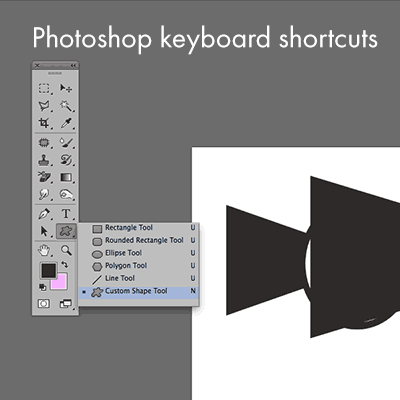Choose Rounded Rectangle Tool from flyout
Viewport: 400px width, 400px height.
pos(138,240)
